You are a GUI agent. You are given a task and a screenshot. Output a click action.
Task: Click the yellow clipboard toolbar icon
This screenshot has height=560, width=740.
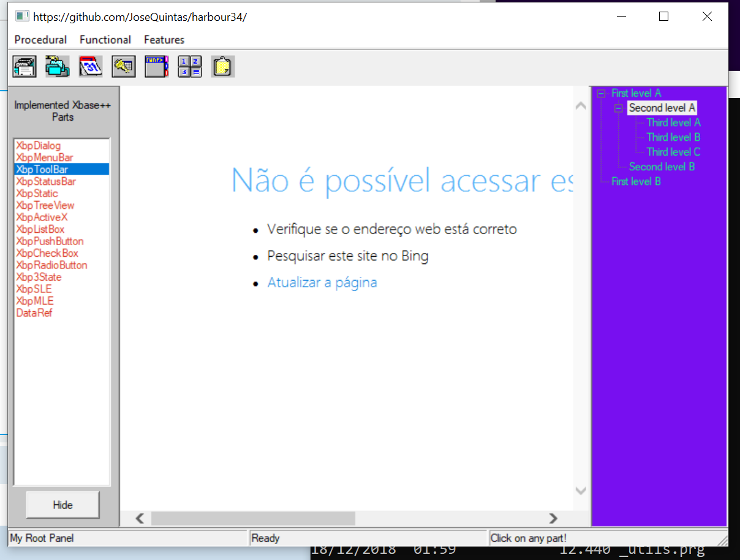pos(223,66)
